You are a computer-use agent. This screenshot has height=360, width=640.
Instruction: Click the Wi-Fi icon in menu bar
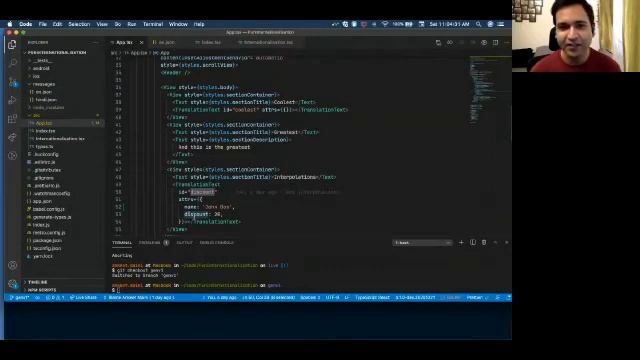[384, 24]
